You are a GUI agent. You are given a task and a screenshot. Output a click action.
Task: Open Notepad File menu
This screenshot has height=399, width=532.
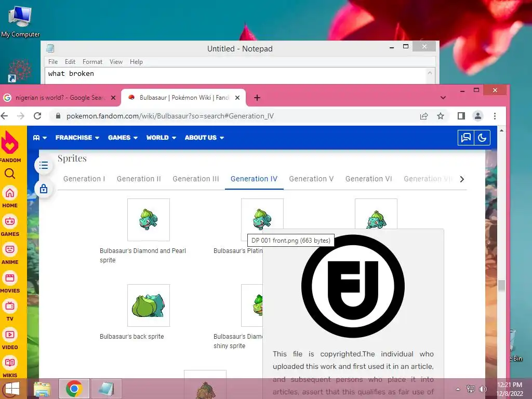click(x=53, y=62)
